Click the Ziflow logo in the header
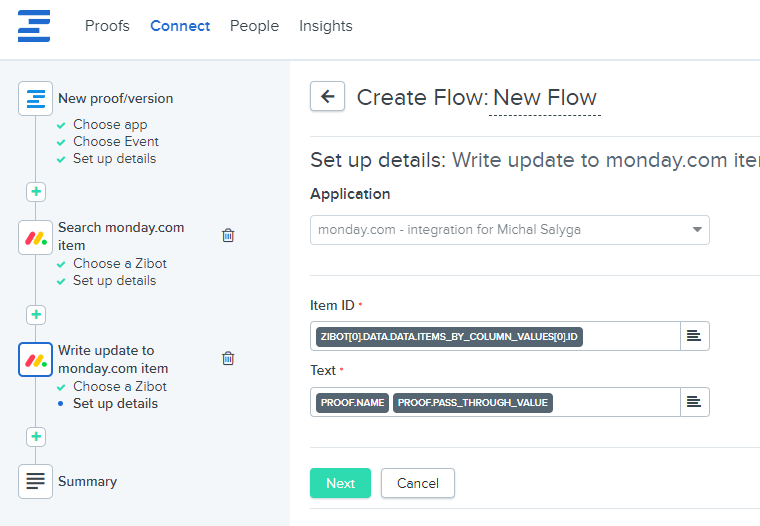Image resolution: width=760 pixels, height=526 pixels. coord(34,26)
